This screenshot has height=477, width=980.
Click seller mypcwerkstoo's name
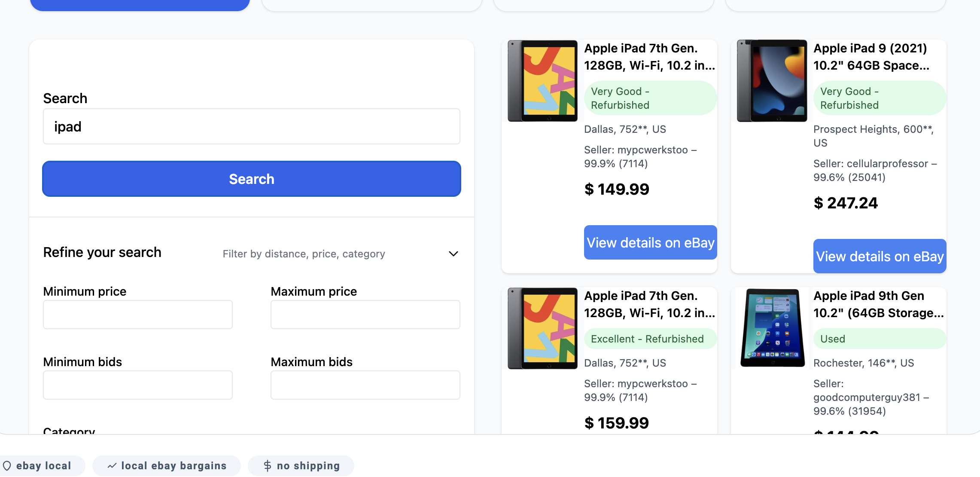pyautogui.click(x=653, y=150)
